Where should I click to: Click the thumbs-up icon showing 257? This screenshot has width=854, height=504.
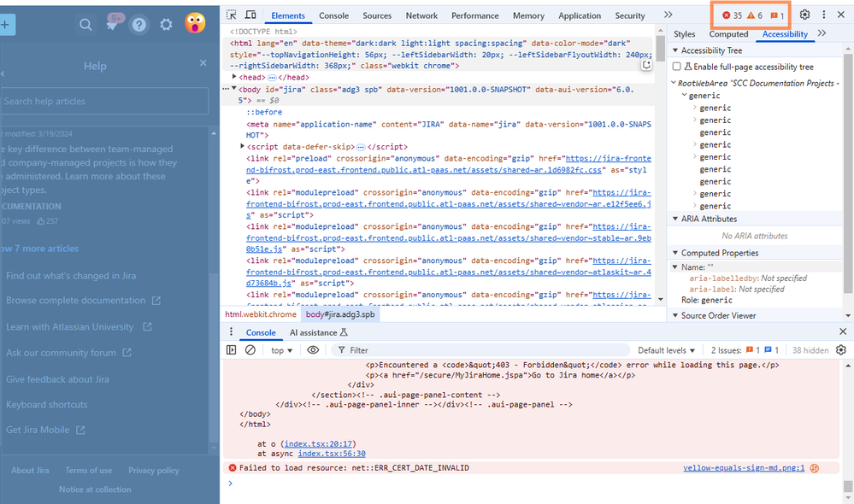(41, 221)
